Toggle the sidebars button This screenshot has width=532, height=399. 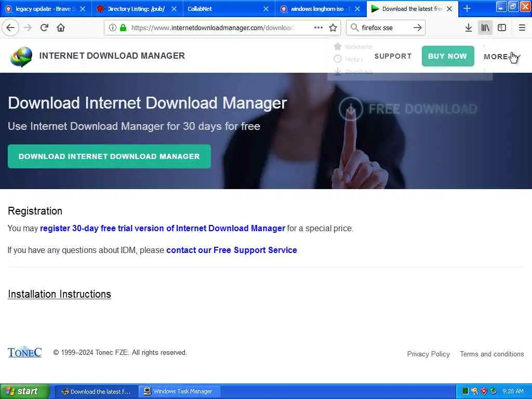click(502, 28)
